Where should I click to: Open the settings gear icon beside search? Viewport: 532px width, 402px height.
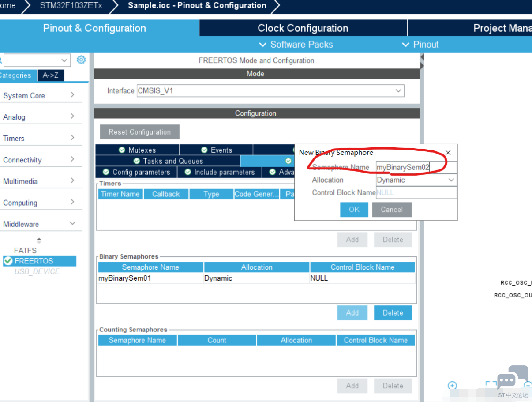click(81, 60)
